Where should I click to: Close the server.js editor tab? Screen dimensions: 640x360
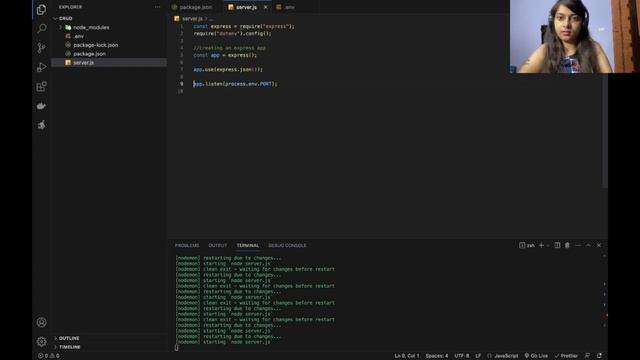coord(266,7)
